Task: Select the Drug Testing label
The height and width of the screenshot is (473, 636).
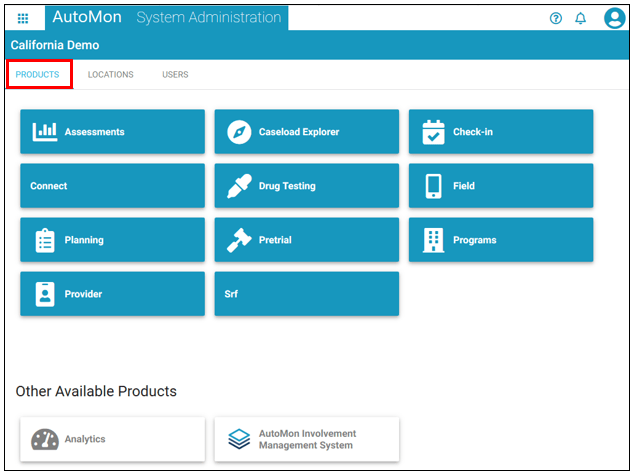Action: click(x=287, y=186)
